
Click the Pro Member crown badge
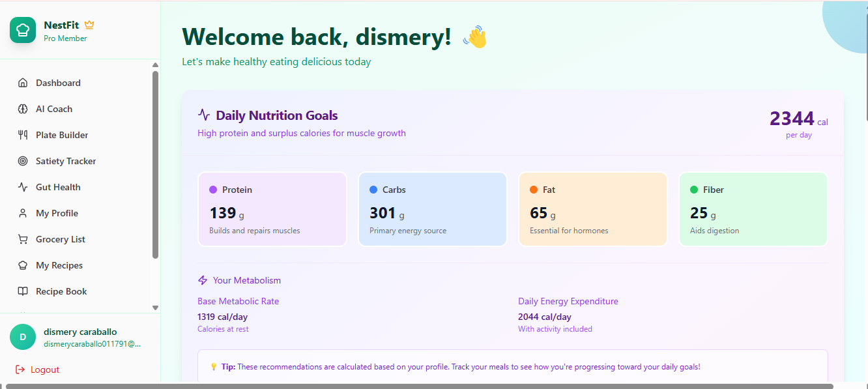[89, 25]
